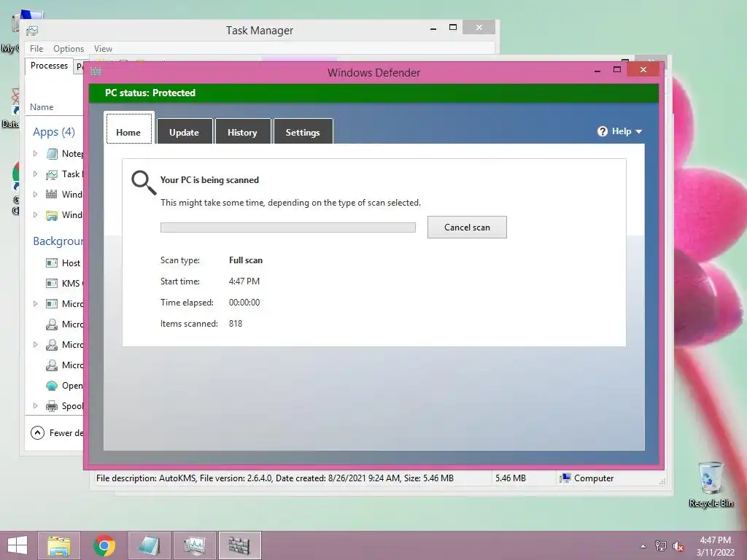
Task: Expand the Spooler process row
Action: (x=35, y=405)
